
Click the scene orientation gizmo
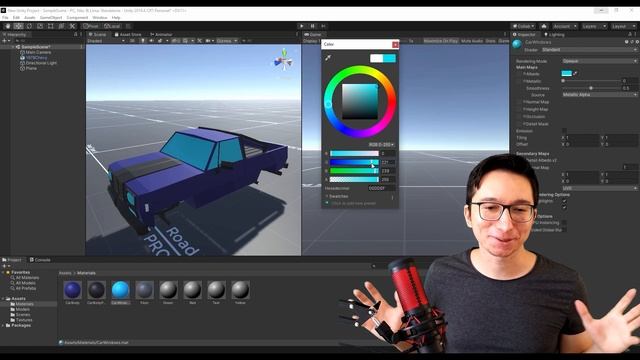[x=283, y=61]
